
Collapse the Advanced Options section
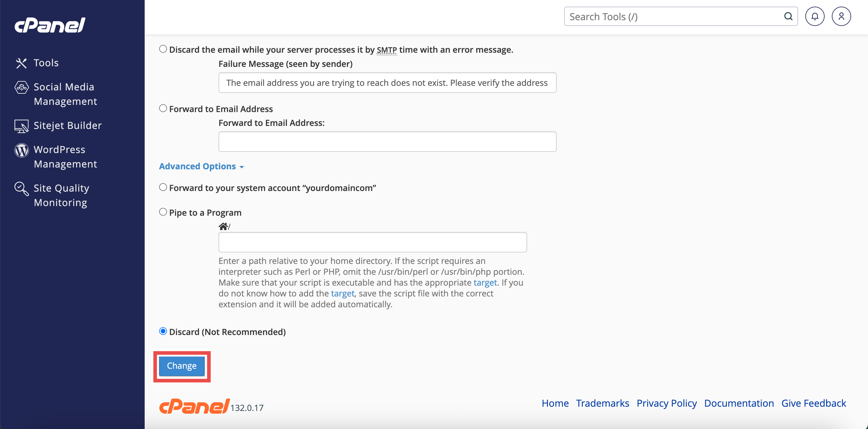click(201, 166)
